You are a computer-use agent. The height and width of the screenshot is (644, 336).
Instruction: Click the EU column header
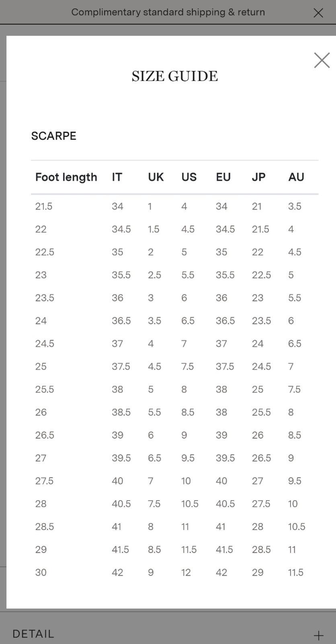point(223,177)
